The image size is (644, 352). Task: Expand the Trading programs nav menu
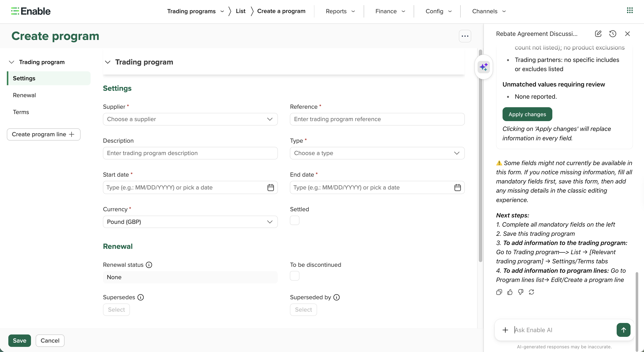coord(196,11)
